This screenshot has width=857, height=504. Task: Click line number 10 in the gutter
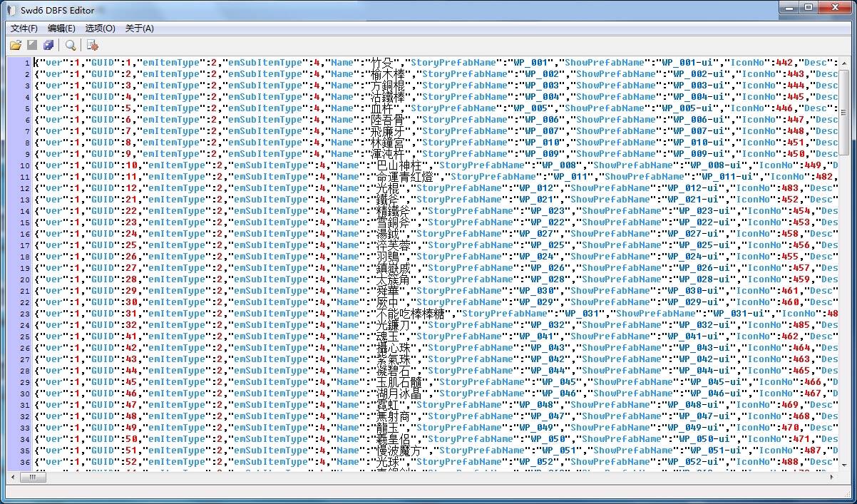tap(24, 165)
